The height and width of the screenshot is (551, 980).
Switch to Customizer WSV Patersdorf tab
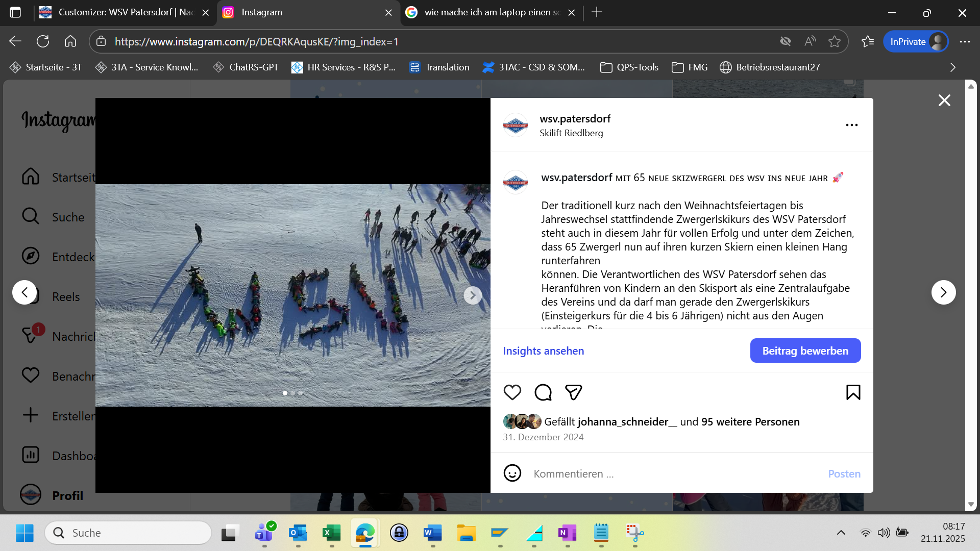(x=125, y=12)
